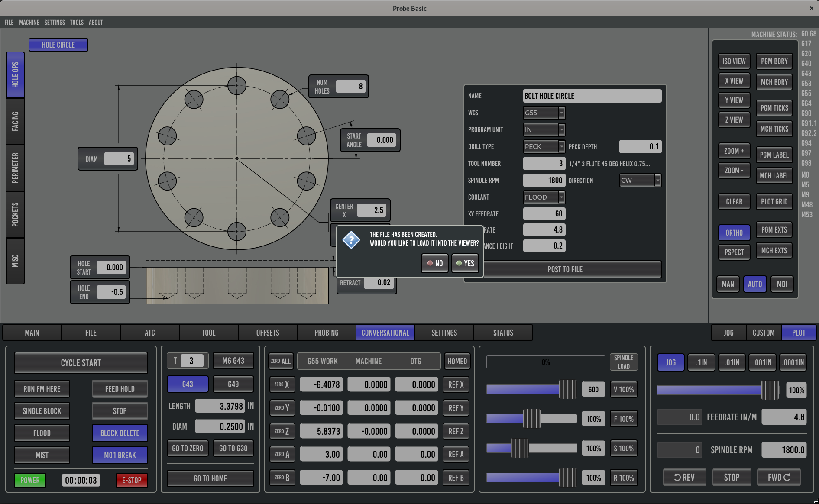Click the FWD spindle forward button
The width and height of the screenshot is (819, 504).
[x=779, y=477]
